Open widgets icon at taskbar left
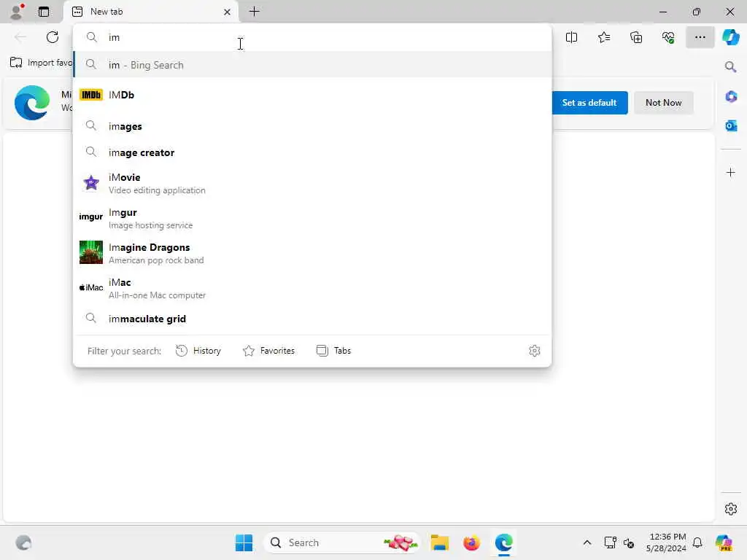 point(23,542)
